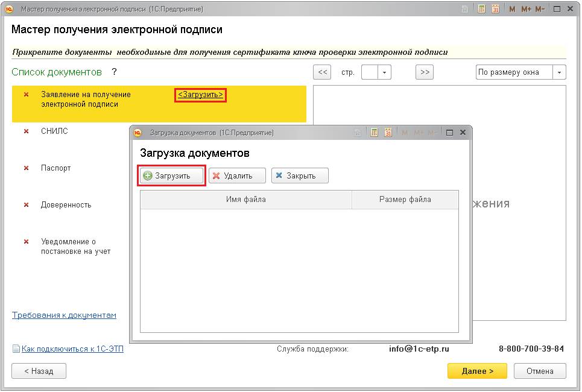Click red cross next to Уведомление о постановке
This screenshot has width=582, height=392.
tap(27, 241)
